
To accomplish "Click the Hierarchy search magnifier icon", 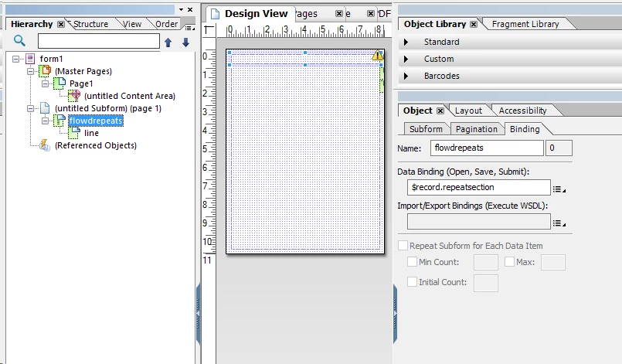I will [x=19, y=40].
